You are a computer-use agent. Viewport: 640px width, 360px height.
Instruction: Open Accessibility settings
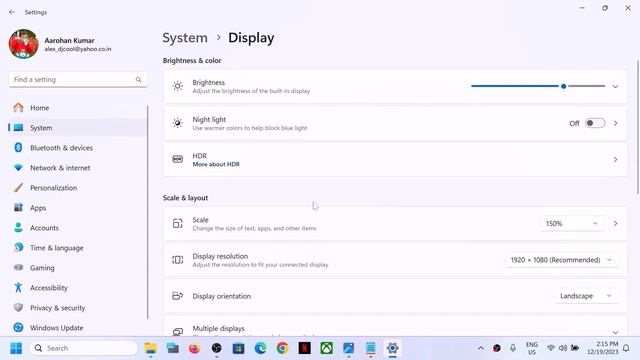78,288
